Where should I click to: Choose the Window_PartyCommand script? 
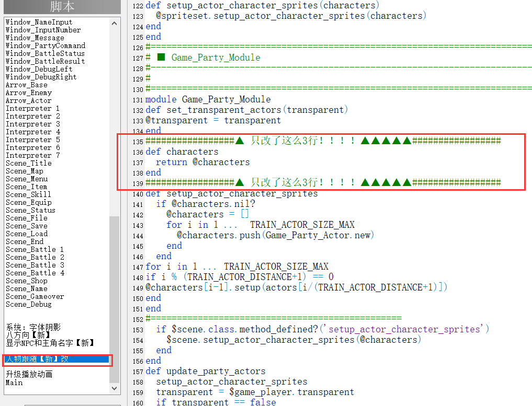[x=46, y=45]
